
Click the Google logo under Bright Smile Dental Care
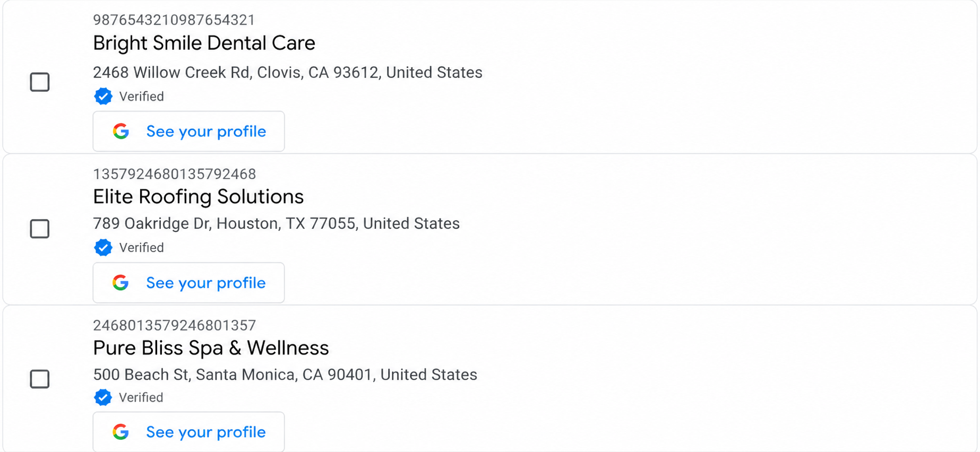pyautogui.click(x=121, y=132)
